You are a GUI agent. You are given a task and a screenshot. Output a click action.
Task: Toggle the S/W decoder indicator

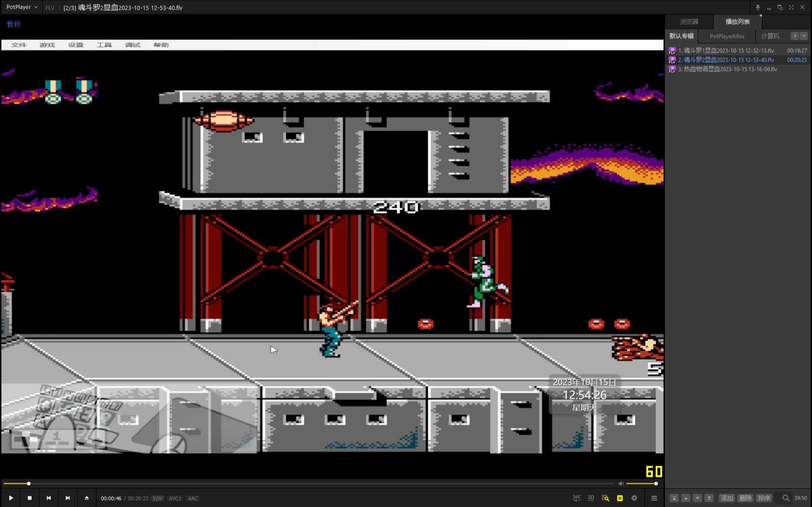tap(157, 498)
